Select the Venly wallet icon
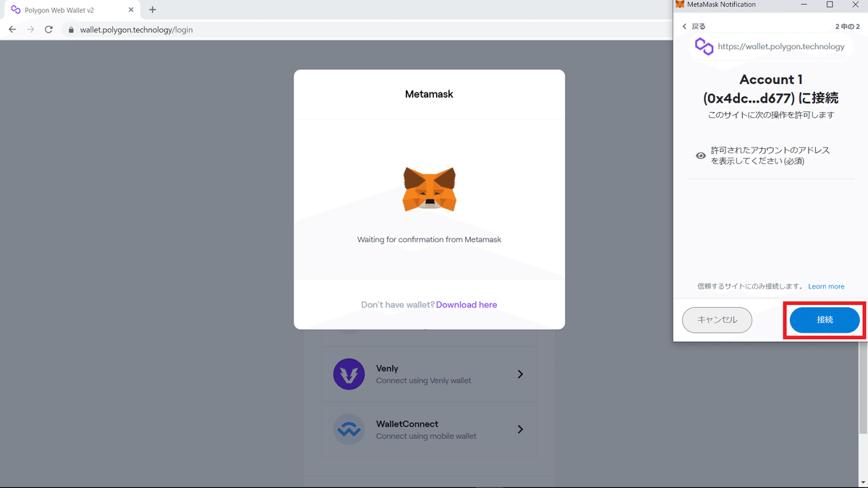 pyautogui.click(x=349, y=374)
